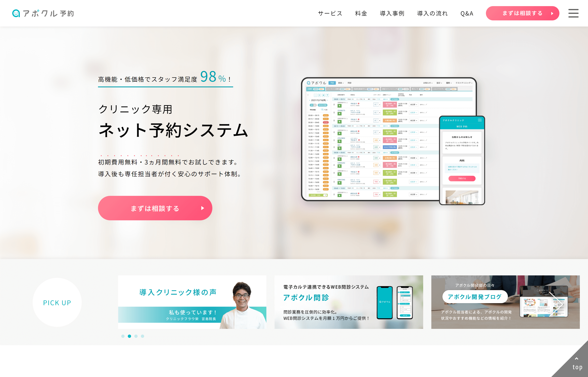Select the second carousel navigation dot
Screen dimensions: 588x377
click(129, 336)
